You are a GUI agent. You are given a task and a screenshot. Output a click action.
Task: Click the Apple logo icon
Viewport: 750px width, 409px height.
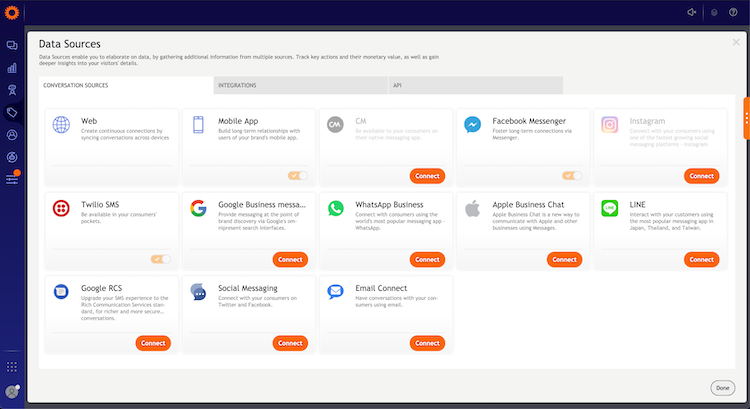[473, 208]
